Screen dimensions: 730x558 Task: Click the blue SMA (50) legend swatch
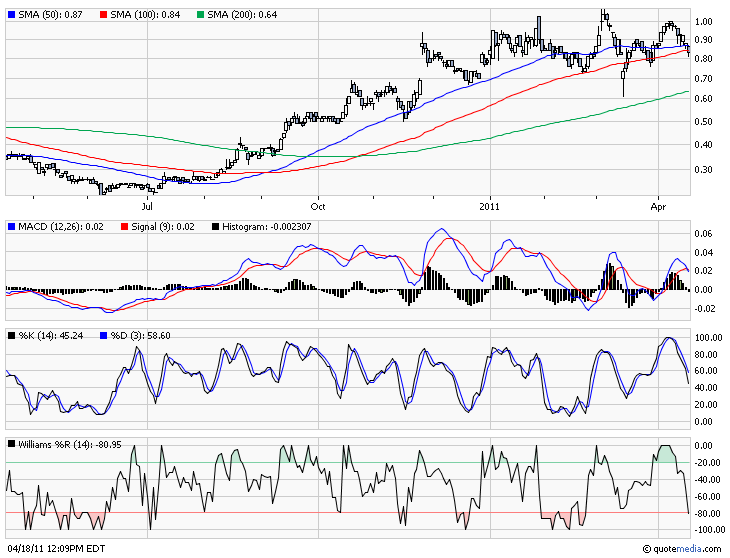click(12, 15)
